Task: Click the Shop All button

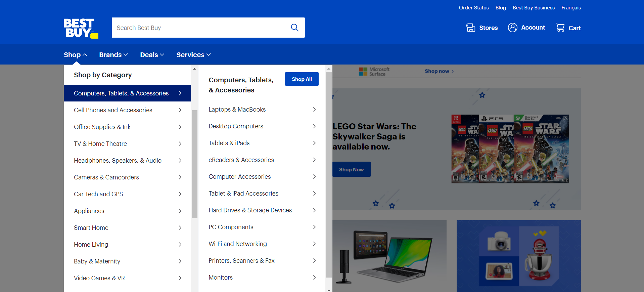Action: pyautogui.click(x=302, y=79)
